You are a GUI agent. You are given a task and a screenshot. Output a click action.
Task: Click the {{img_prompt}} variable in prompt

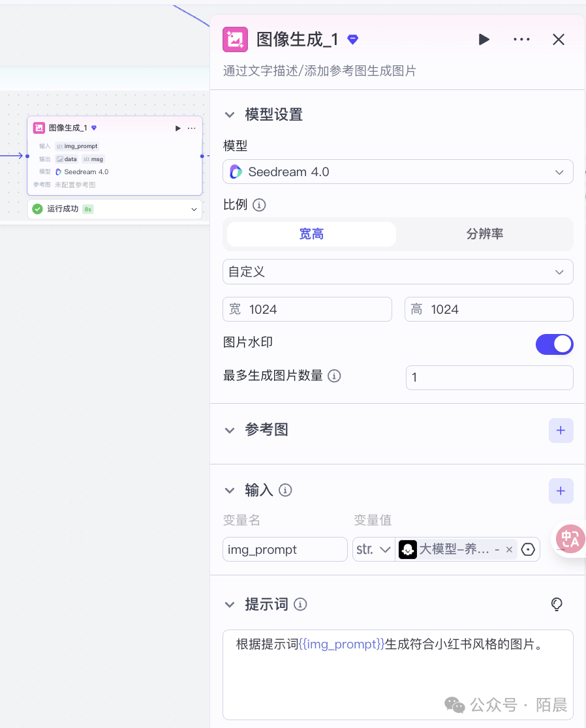pos(342,645)
